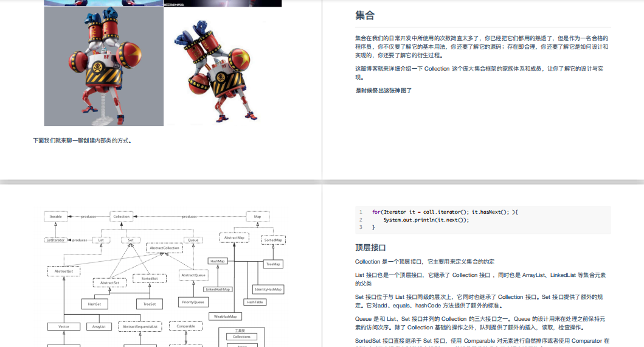Screen dimensions: 644x347
Task: Click the Queue box in the diagram
Action: (x=193, y=240)
